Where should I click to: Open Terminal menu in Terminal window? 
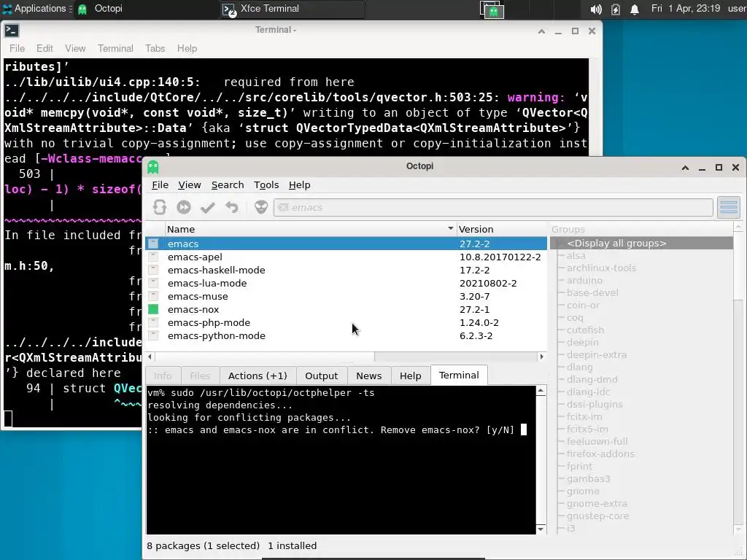tap(115, 49)
